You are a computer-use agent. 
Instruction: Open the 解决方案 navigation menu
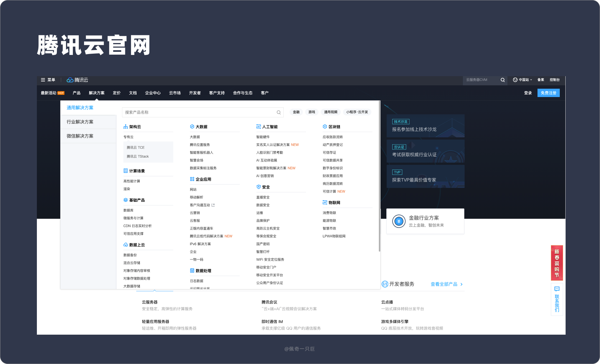pos(97,93)
